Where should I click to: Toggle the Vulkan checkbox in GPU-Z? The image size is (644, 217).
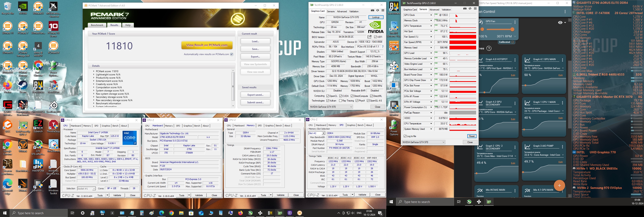[x=328, y=101]
